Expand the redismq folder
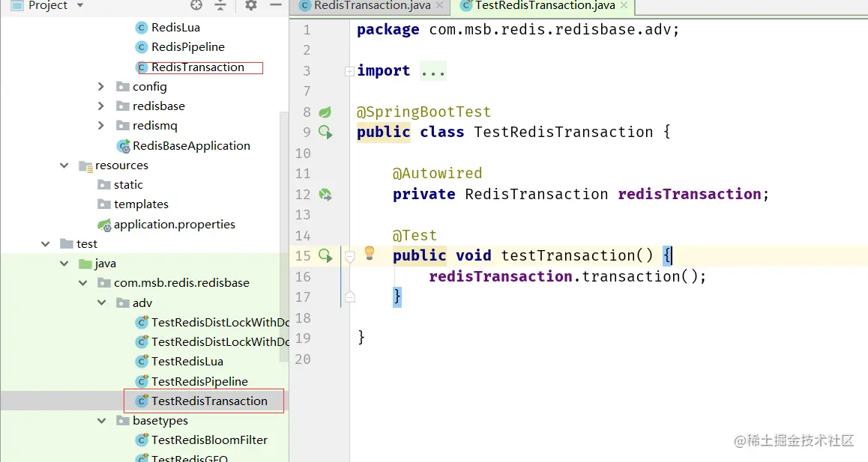868x462 pixels. point(100,126)
